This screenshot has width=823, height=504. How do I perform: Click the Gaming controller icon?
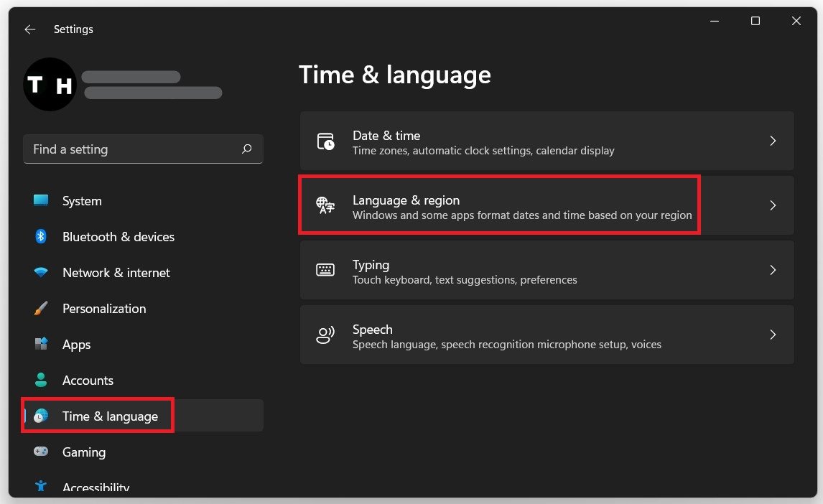click(x=41, y=452)
